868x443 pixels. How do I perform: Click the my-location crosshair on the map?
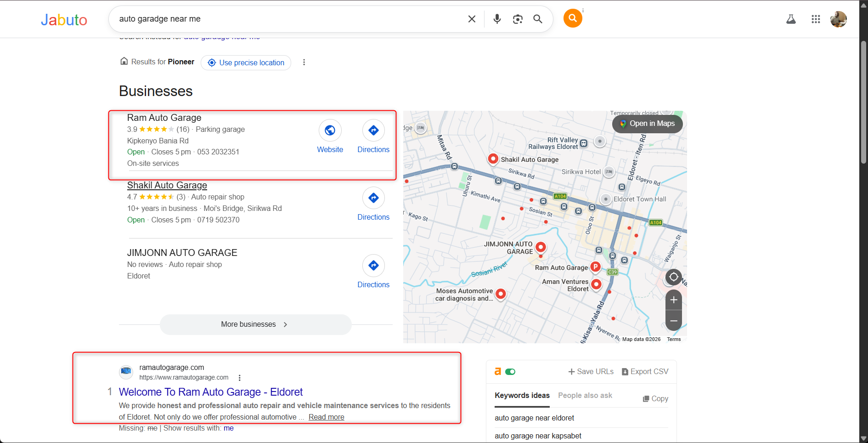pyautogui.click(x=673, y=277)
